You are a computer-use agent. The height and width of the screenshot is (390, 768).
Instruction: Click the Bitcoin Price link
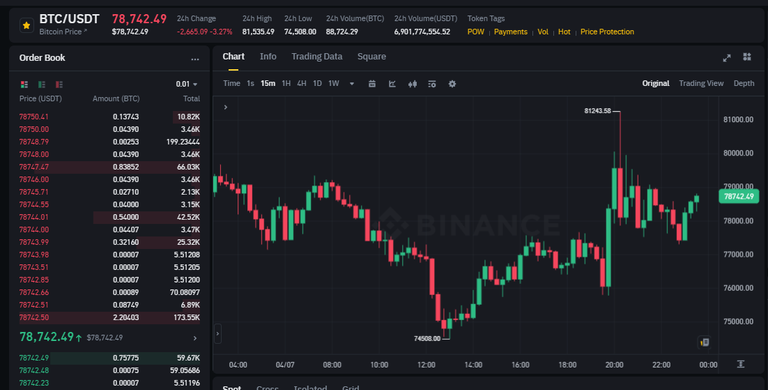(x=63, y=31)
